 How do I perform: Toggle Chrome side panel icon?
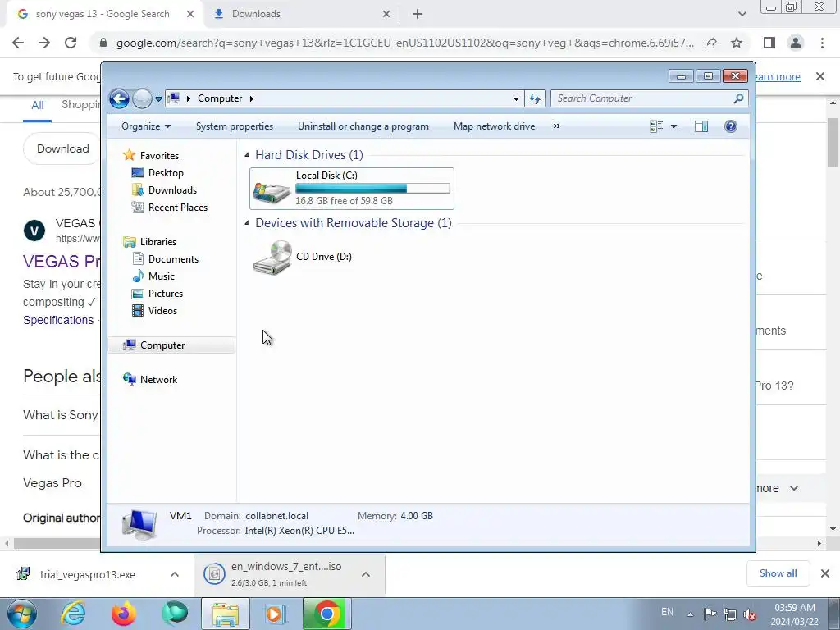coord(769,43)
